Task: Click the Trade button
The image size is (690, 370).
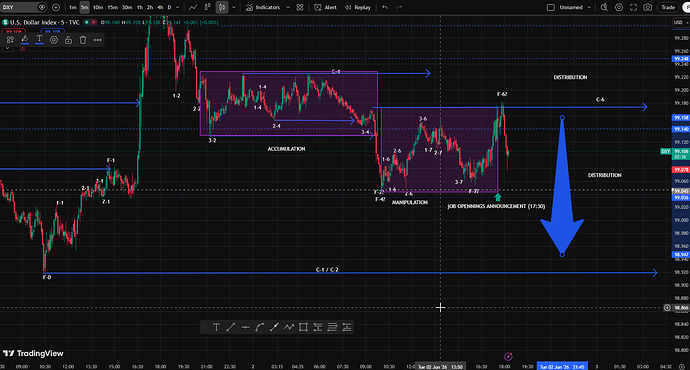Action: pos(668,7)
